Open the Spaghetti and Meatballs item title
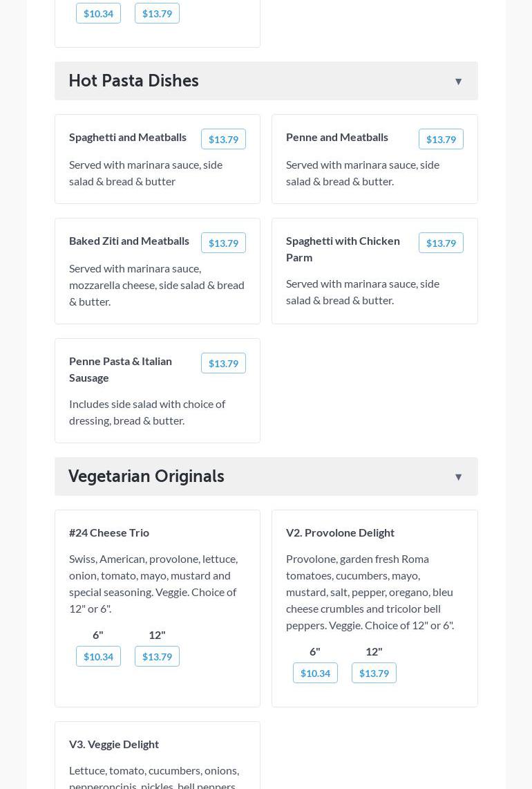 point(128,137)
